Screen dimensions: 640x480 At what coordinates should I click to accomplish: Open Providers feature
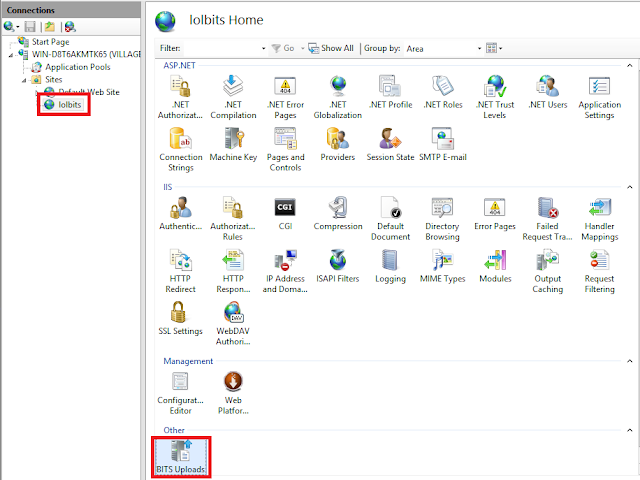pos(338,145)
